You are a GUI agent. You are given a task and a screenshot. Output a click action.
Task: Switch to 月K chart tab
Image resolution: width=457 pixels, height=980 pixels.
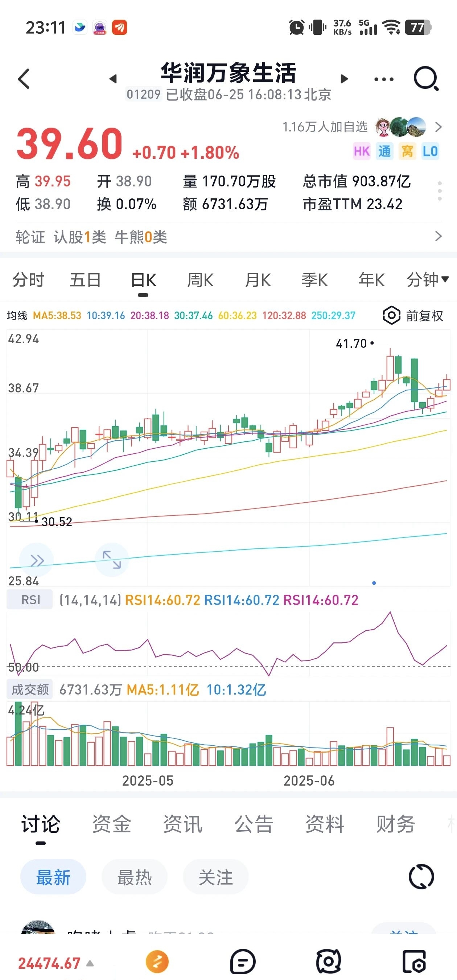258,280
